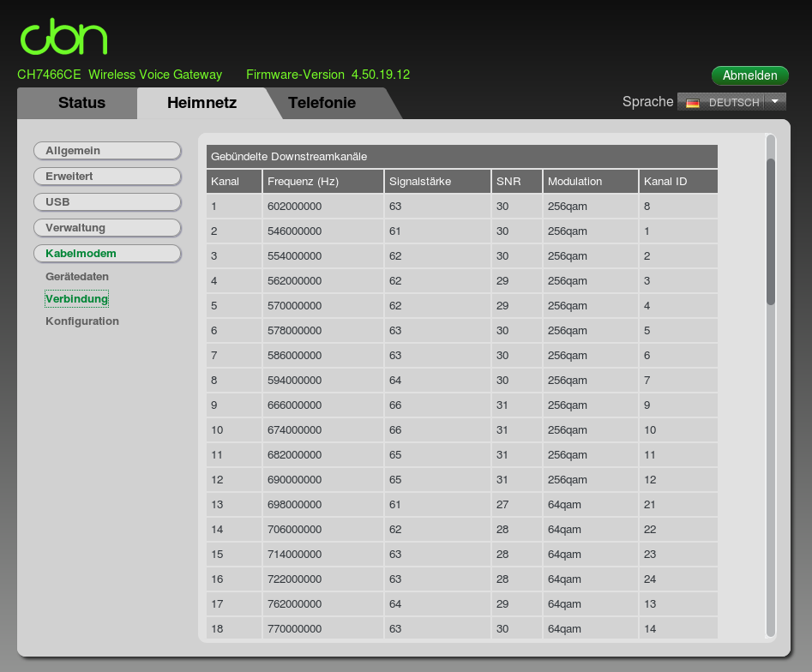This screenshot has height=672, width=812.
Task: Click the Abmelden button
Action: (x=749, y=75)
